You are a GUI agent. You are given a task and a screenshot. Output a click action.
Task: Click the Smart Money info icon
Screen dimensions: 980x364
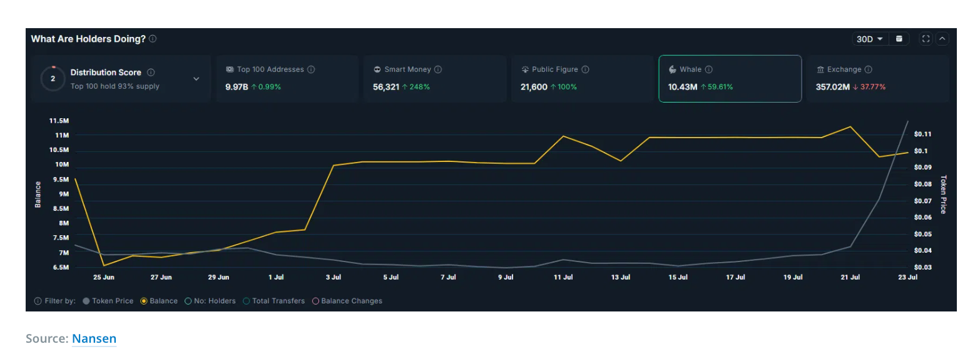click(438, 69)
